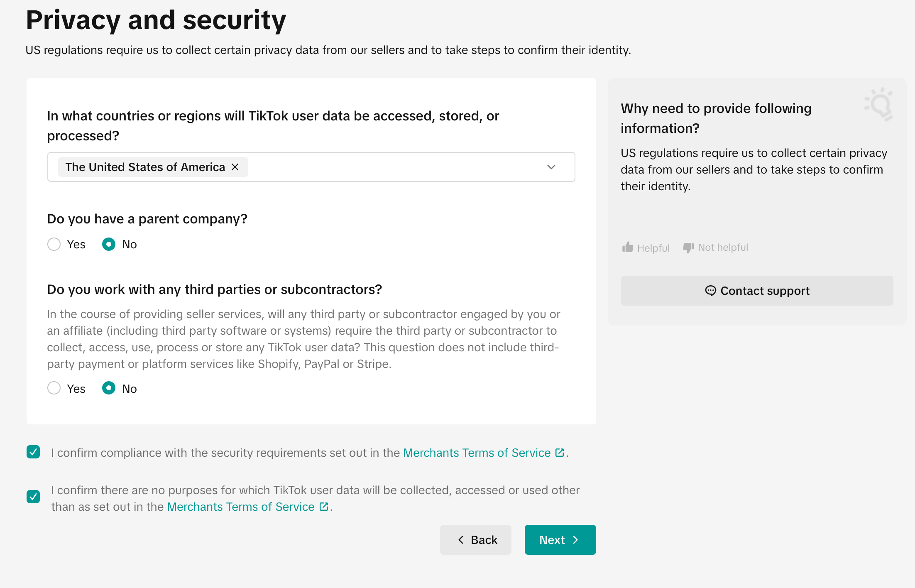Screen dimensions: 915x588
Task: Select No for parent company
Action: (x=109, y=244)
